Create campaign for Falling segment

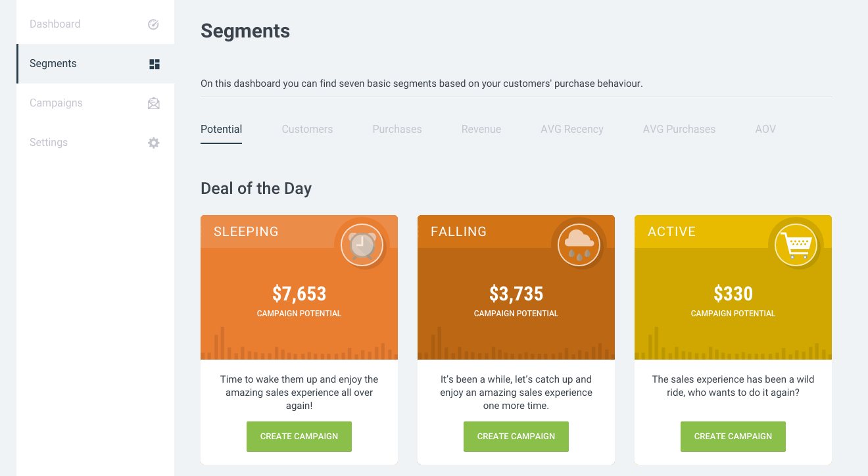pos(516,437)
